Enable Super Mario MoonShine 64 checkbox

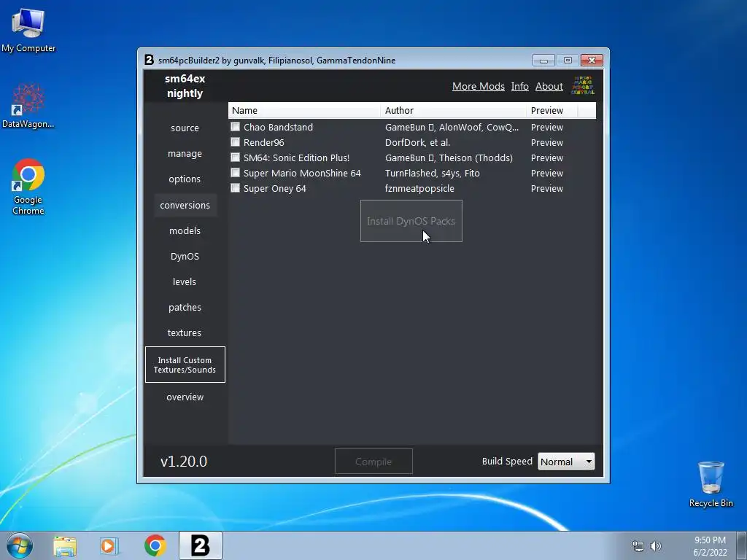[x=236, y=172]
